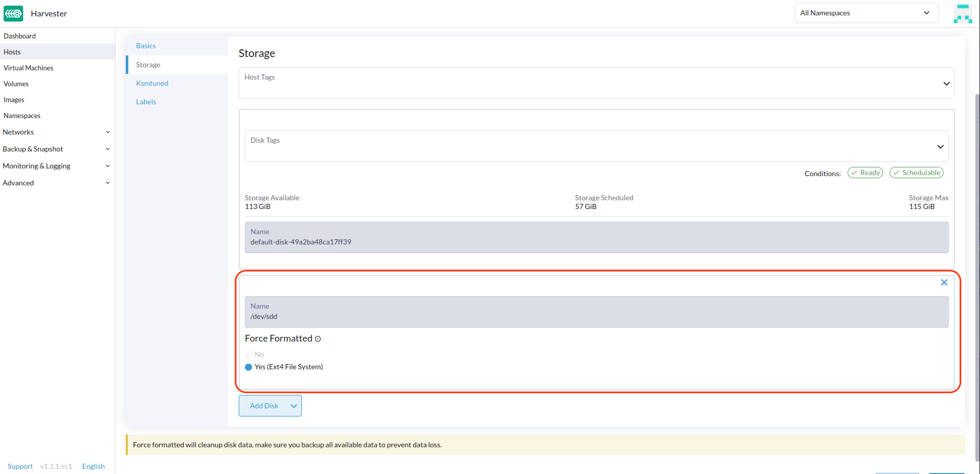Remove the /dev/sdd disk with X icon
Screen dimensions: 980x474
click(944, 282)
